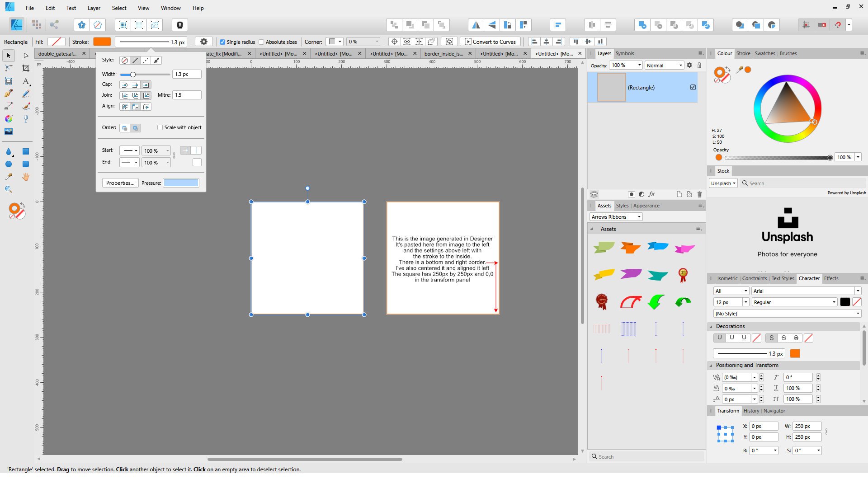
Task: Click the Fill none swatch
Action: coord(57,42)
